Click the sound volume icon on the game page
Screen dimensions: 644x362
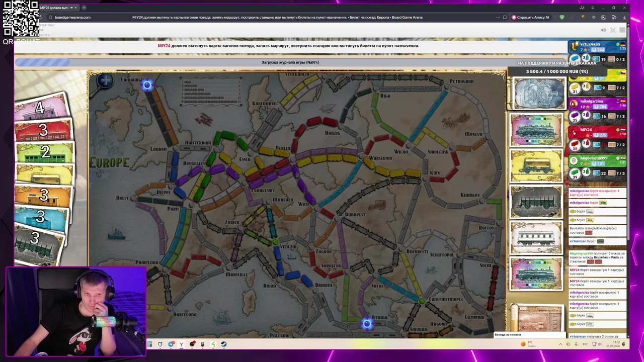pos(603,30)
